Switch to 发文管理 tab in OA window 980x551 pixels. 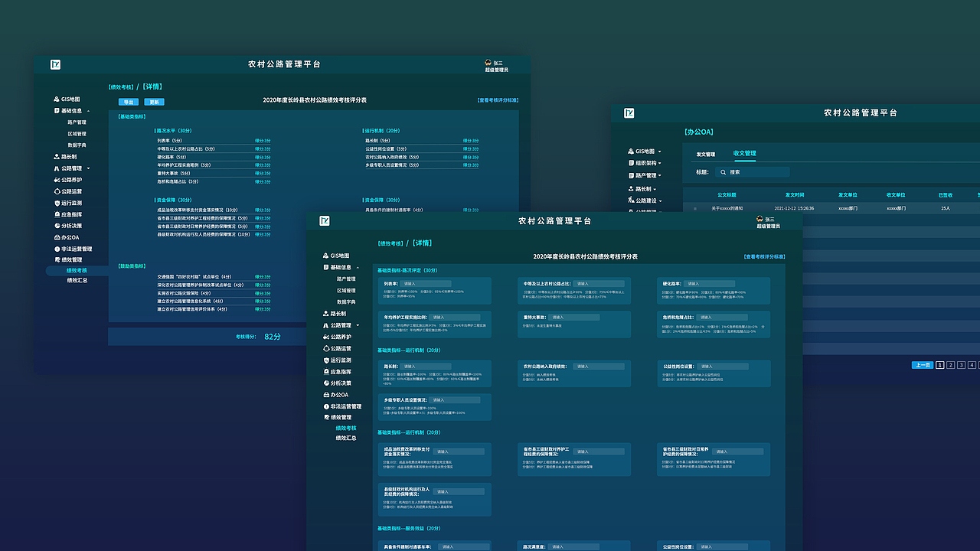pyautogui.click(x=705, y=154)
